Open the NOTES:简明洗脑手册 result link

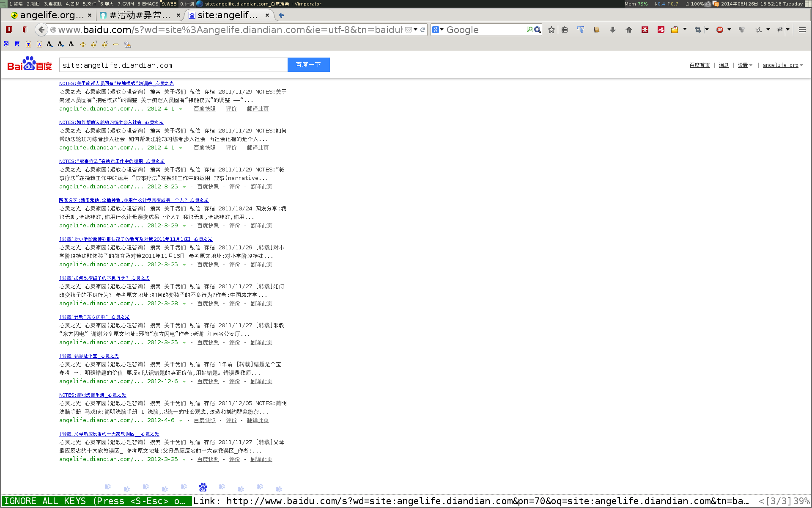tap(92, 395)
